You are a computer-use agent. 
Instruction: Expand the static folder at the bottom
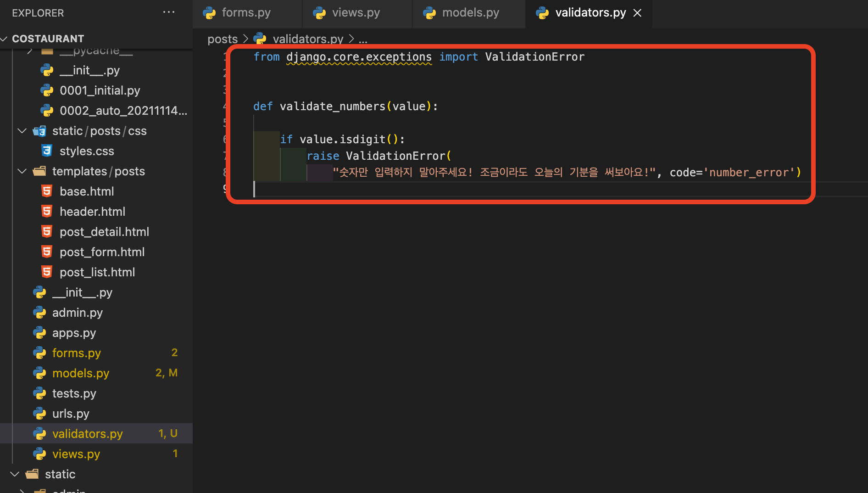coord(14,474)
